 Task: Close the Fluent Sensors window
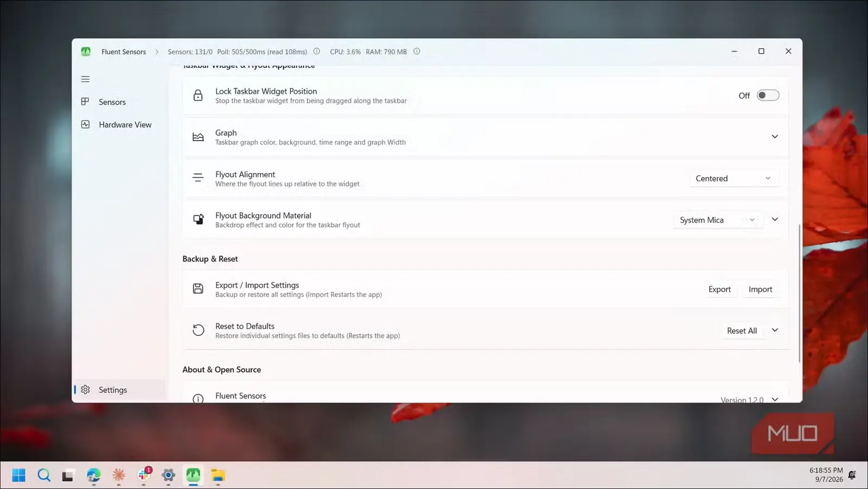[x=788, y=52]
